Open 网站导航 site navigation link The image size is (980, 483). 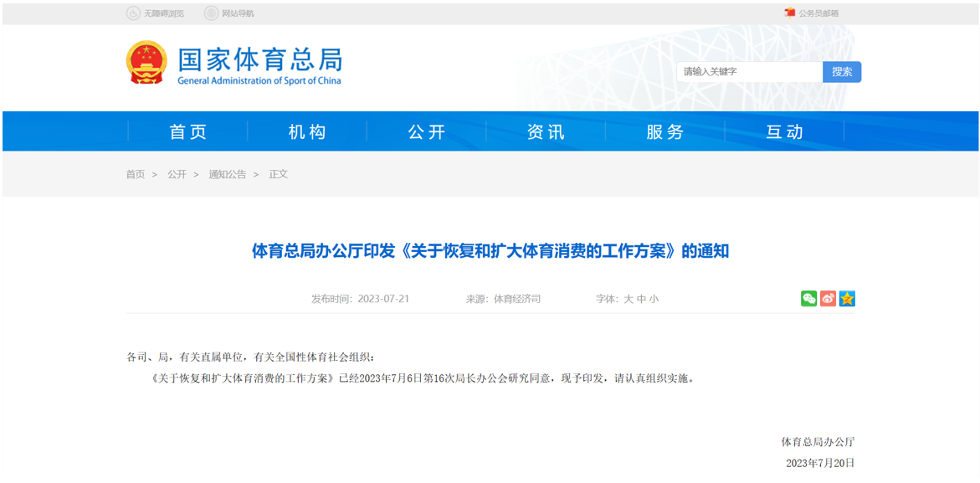(239, 13)
